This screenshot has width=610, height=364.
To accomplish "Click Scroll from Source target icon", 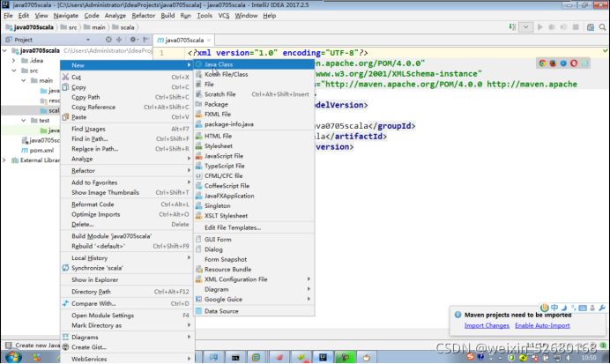I will [108, 40].
